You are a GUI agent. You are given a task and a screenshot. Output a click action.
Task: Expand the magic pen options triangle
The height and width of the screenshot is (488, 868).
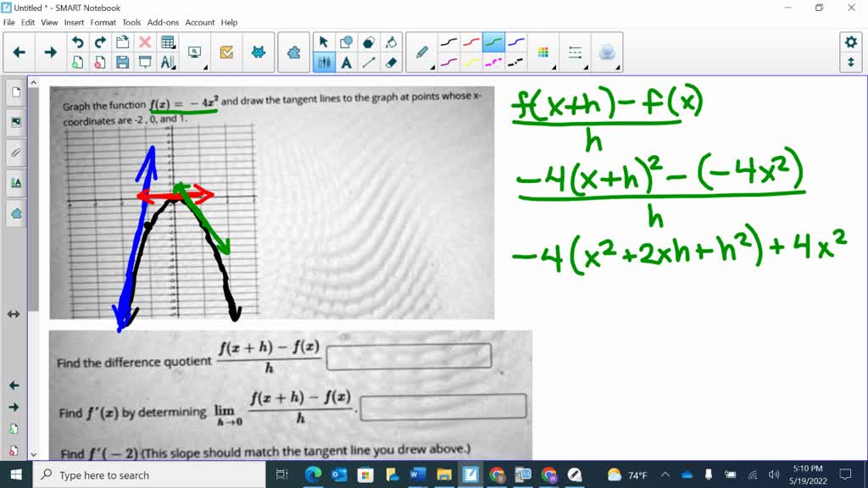[x=619, y=67]
